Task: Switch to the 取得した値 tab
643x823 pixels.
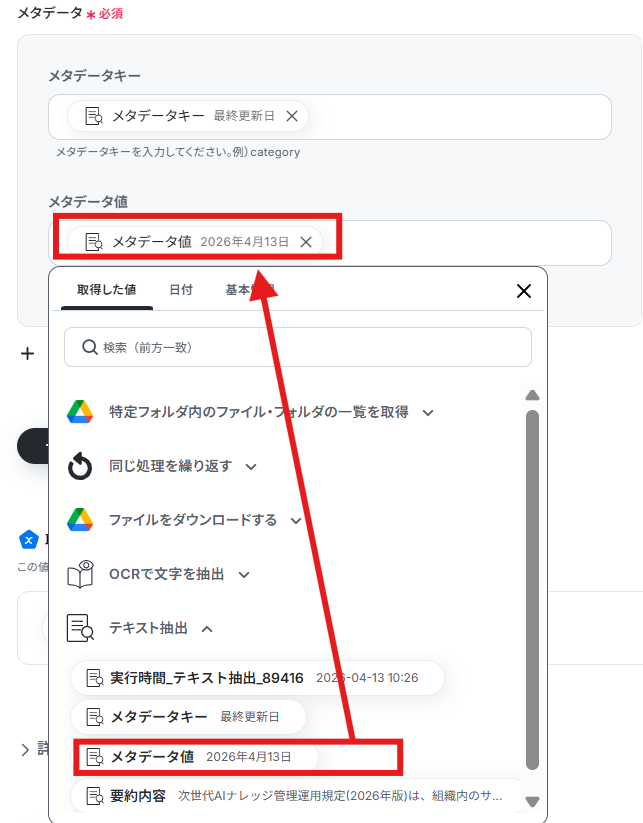Action: [x=107, y=290]
